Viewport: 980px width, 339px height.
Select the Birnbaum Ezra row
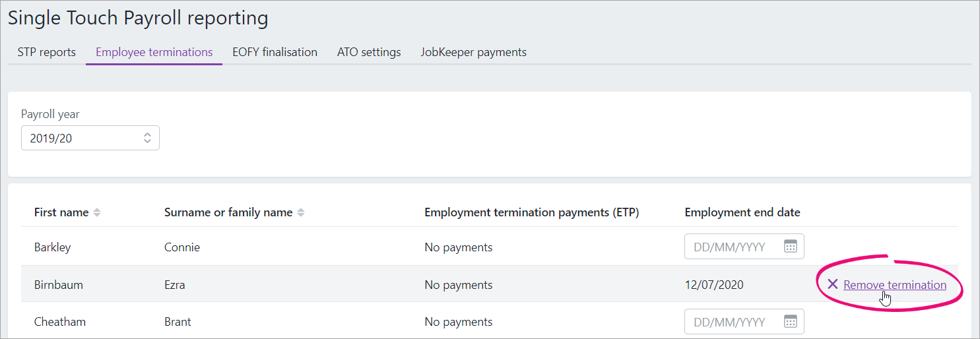click(x=330, y=285)
